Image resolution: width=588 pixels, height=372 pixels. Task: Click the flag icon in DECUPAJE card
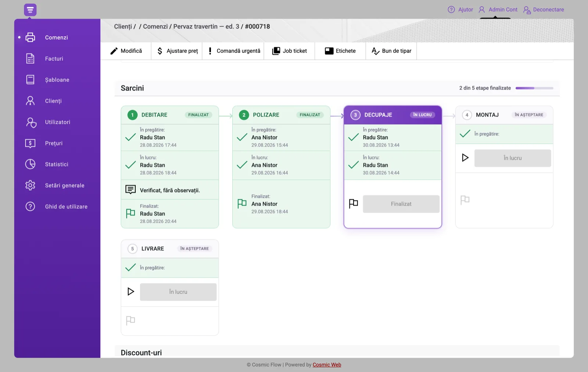coord(353,204)
